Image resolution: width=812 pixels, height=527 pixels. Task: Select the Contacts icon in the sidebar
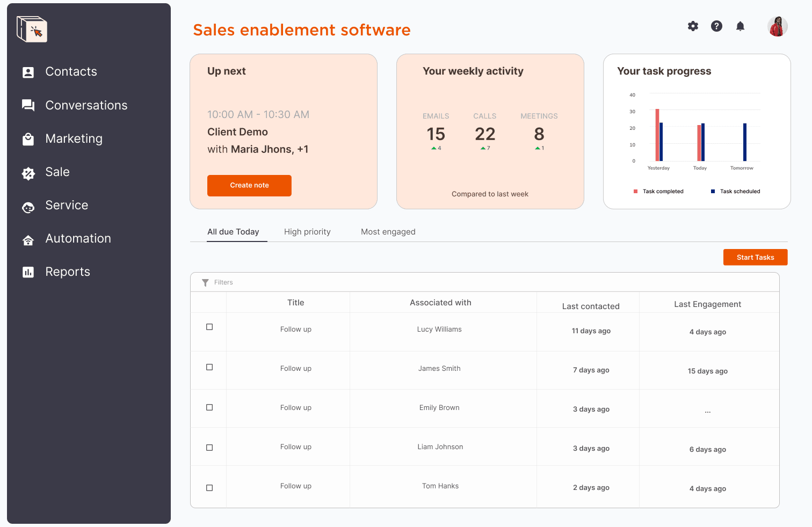[28, 71]
